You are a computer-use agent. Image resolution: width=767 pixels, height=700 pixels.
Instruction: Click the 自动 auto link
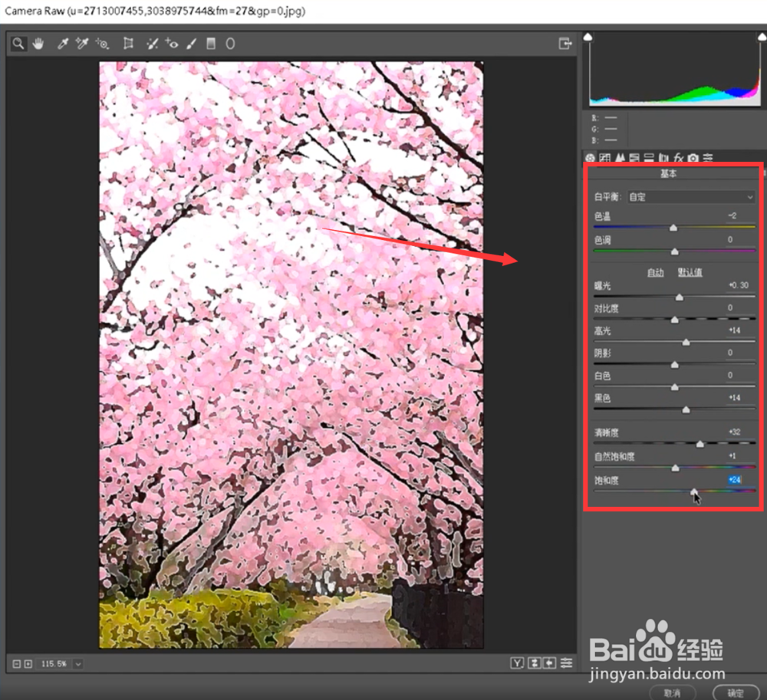point(656,272)
